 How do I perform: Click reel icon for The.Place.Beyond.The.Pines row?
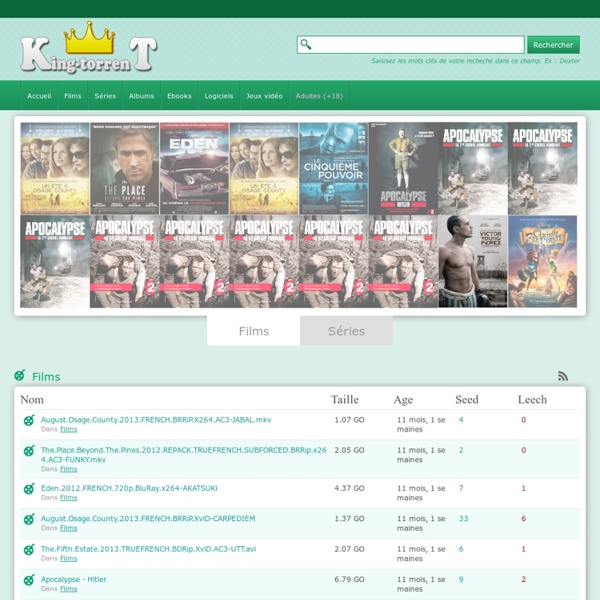(x=29, y=451)
